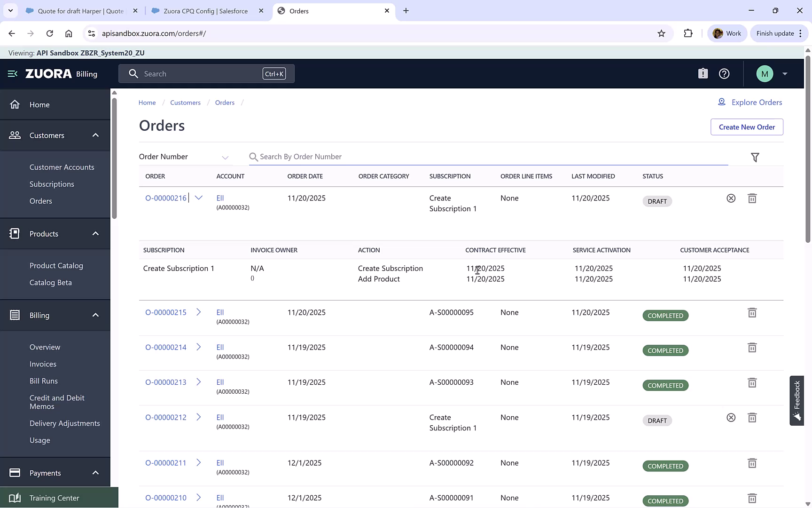Image resolution: width=812 pixels, height=508 pixels.
Task: Open the Products section icon
Action: [x=15, y=233]
